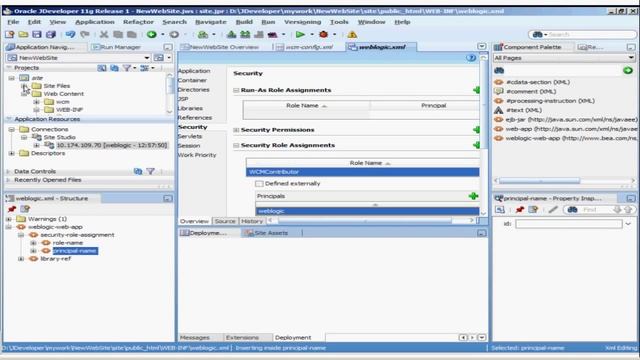This screenshot has height=360, width=640.
Task: Click the red Debug bug icon
Action: pyautogui.click(x=324, y=35)
